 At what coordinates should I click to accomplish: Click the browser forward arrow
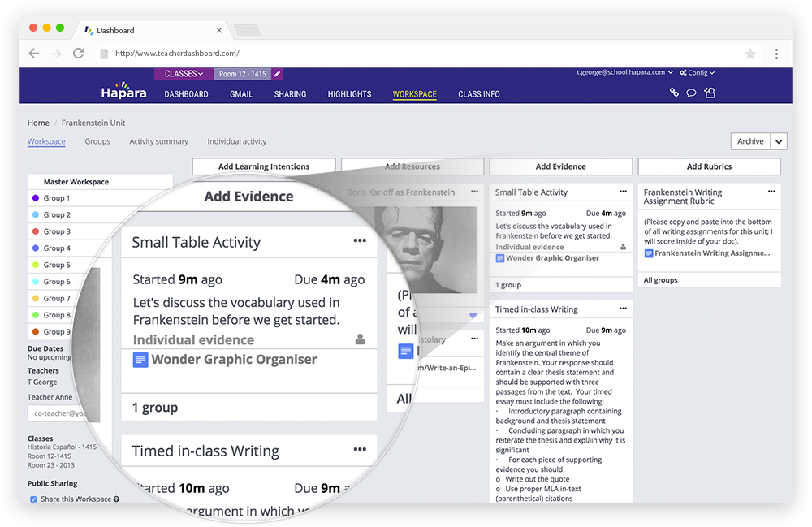pyautogui.click(x=56, y=54)
